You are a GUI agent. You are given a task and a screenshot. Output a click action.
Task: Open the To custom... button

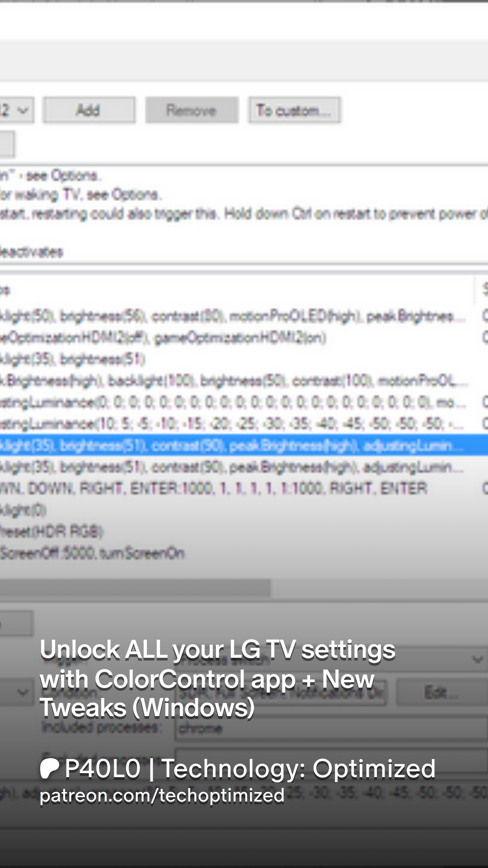click(294, 110)
